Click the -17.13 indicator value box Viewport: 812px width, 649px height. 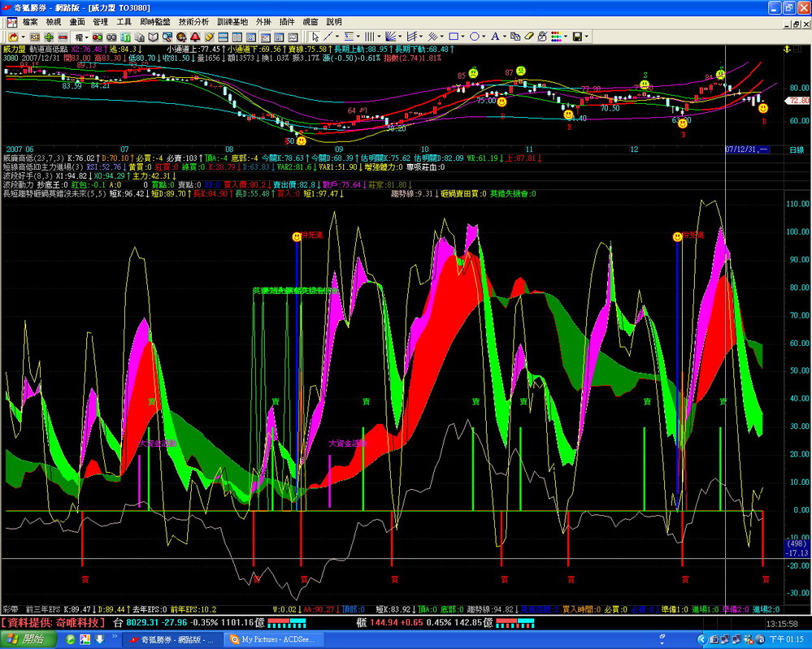tap(797, 553)
